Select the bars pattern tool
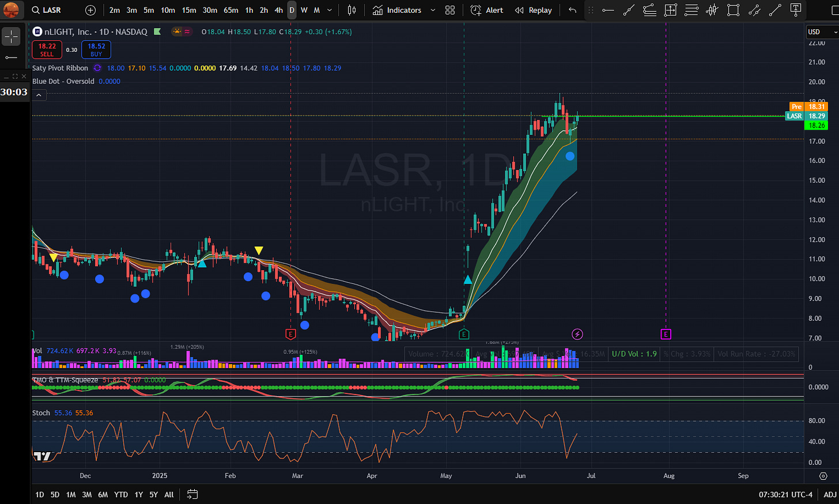 pyautogui.click(x=712, y=10)
